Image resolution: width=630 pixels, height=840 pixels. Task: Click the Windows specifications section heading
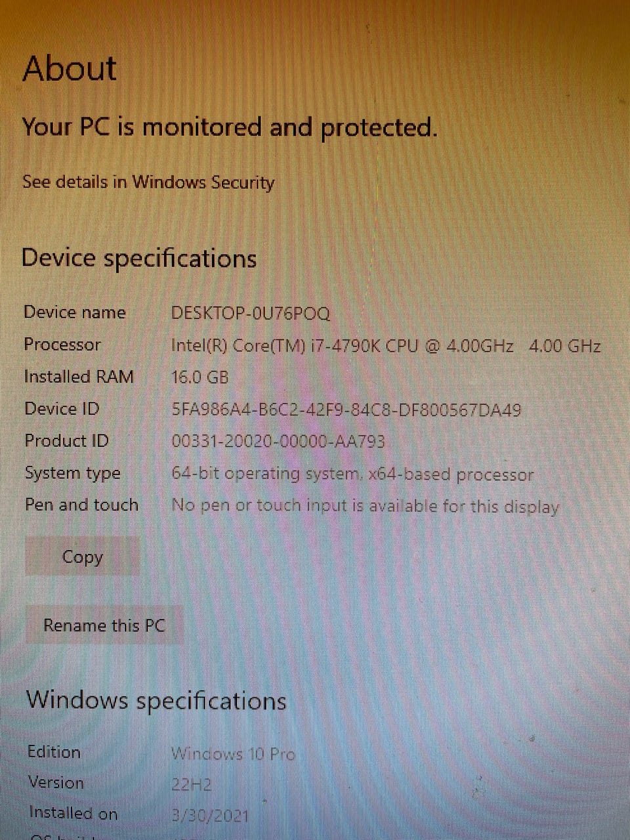[156, 700]
